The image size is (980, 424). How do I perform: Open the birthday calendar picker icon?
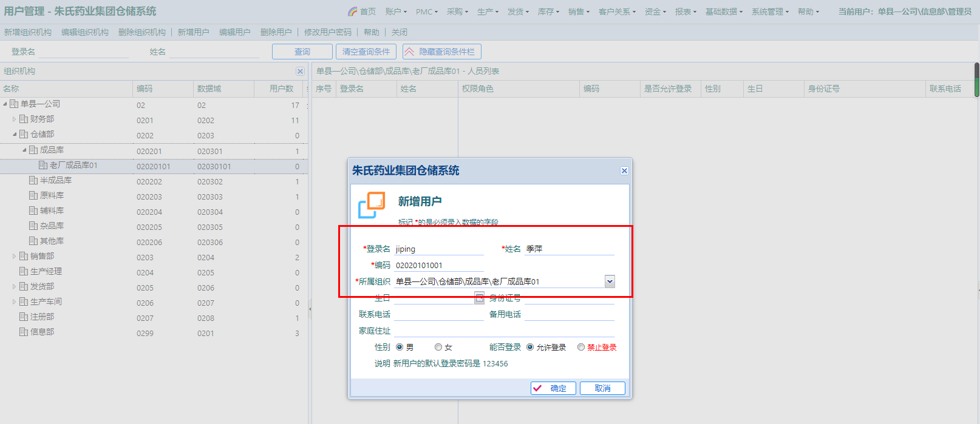479,298
